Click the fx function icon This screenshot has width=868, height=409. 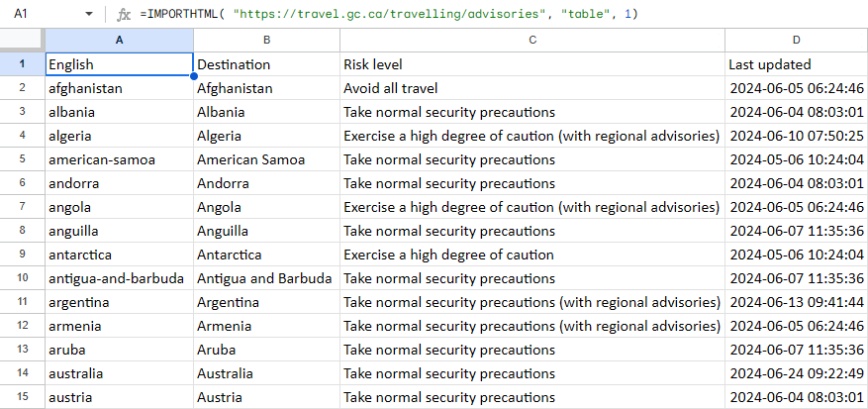pyautogui.click(x=124, y=15)
